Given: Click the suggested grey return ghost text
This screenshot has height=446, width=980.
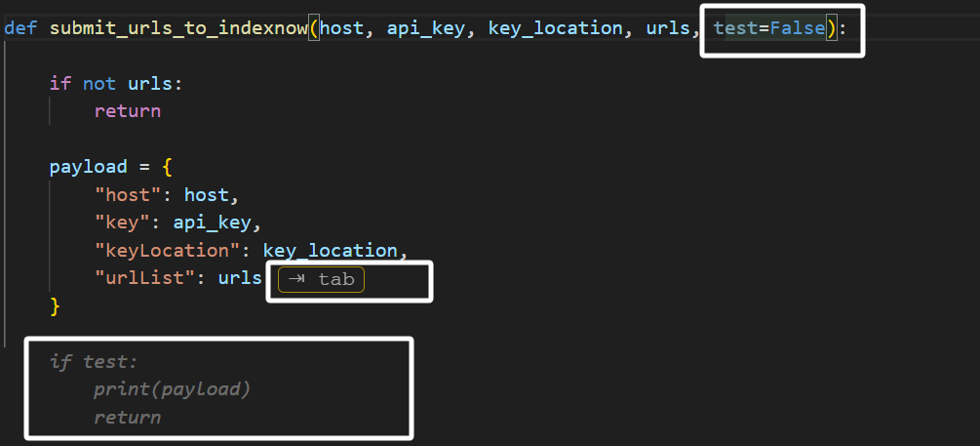Looking at the screenshot, I should coord(128,418).
